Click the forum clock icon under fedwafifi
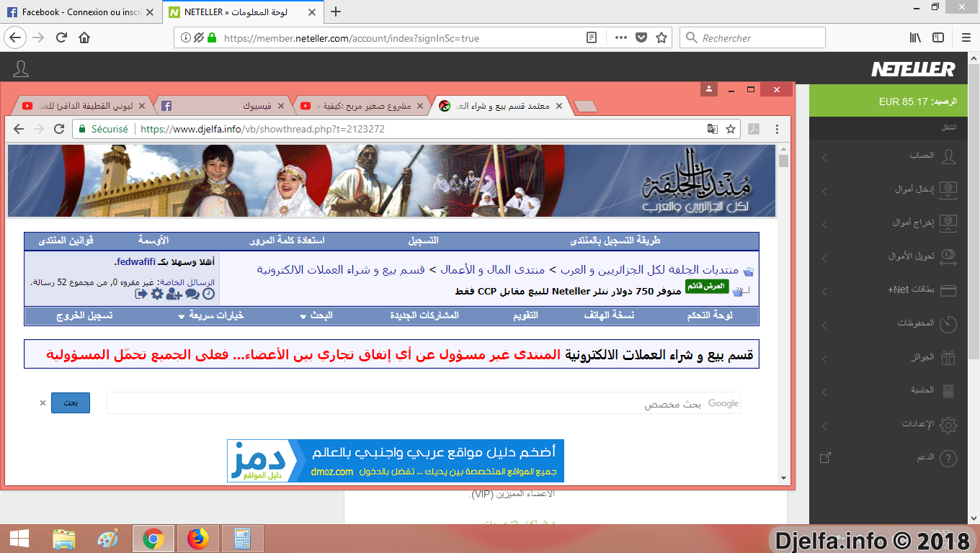Image resolution: width=980 pixels, height=553 pixels. pos(209,294)
